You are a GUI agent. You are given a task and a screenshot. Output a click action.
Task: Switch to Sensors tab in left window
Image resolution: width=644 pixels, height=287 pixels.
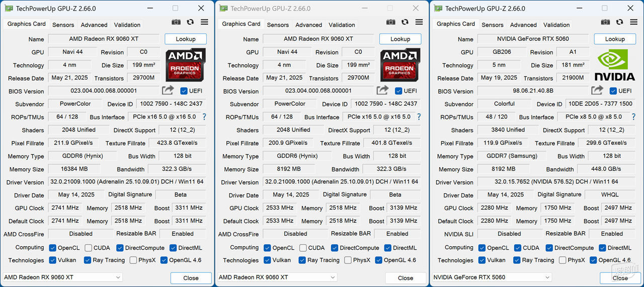click(x=63, y=25)
